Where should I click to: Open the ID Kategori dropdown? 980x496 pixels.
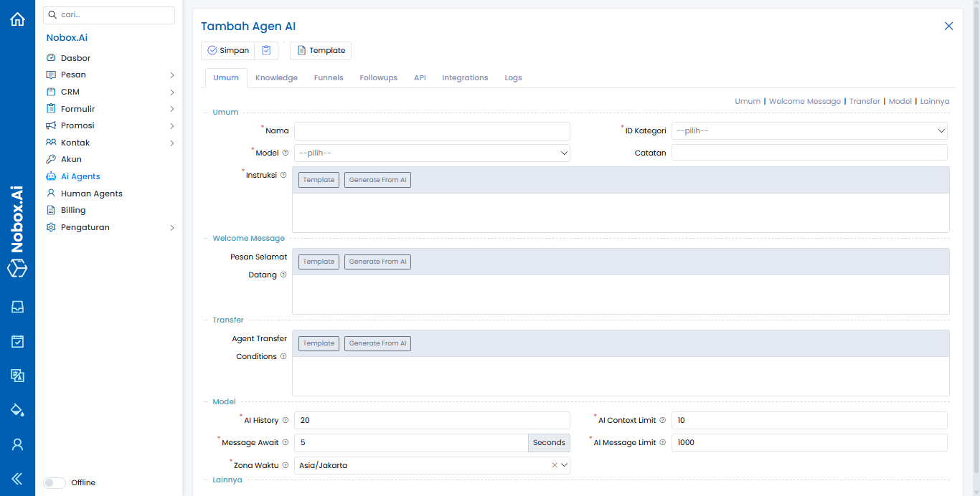point(809,131)
